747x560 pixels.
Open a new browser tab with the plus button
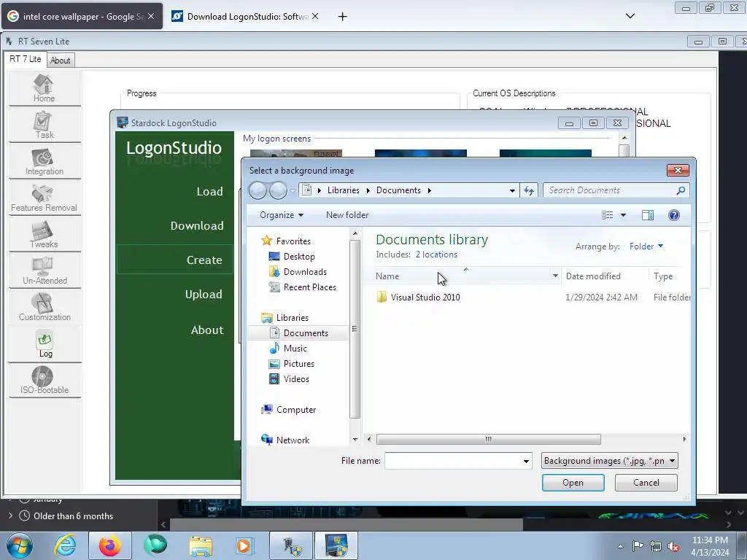342,17
